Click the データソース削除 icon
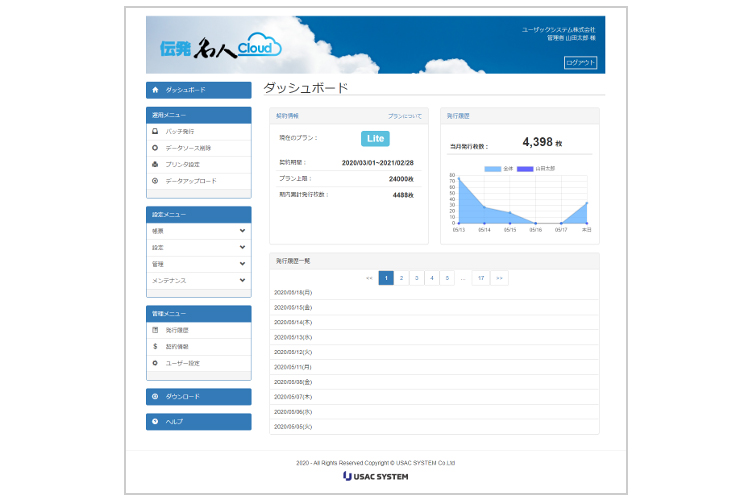 [155, 148]
